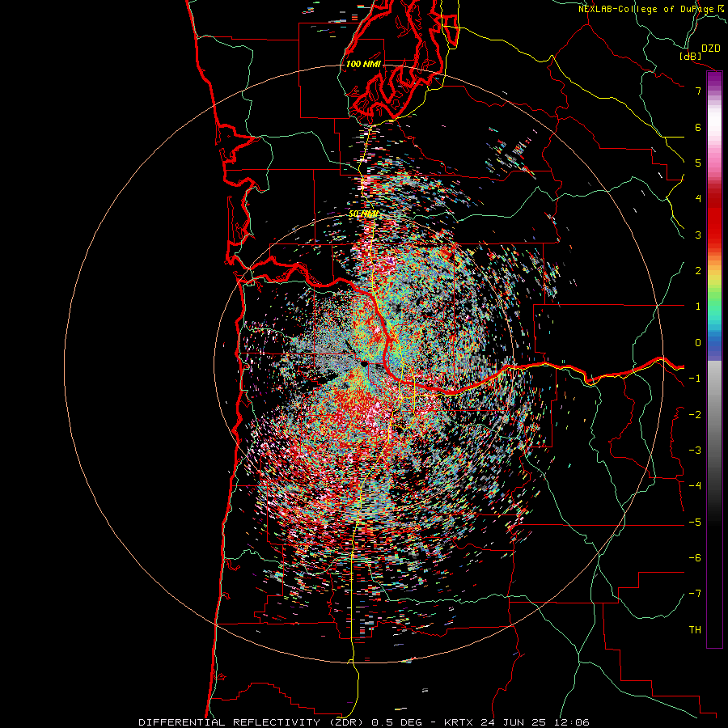Image resolution: width=728 pixels, height=728 pixels.
Task: Click the -5 value on the color scale
Action: click(695, 523)
